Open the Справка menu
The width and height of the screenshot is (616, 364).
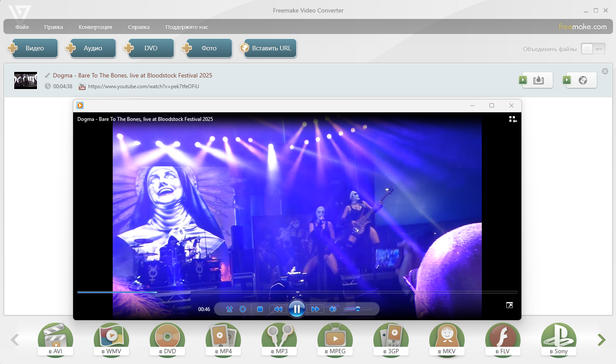139,27
